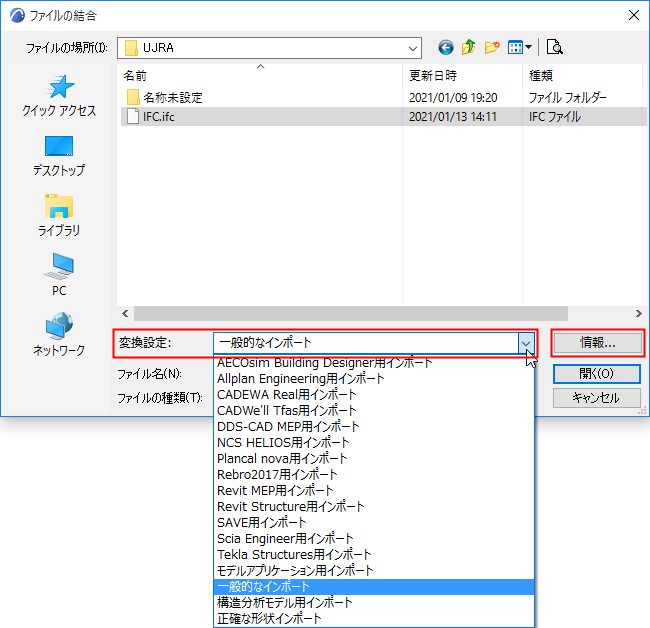The width and height of the screenshot is (650, 628).
Task: Open クイック アクセス in the sidebar
Action: tap(59, 96)
